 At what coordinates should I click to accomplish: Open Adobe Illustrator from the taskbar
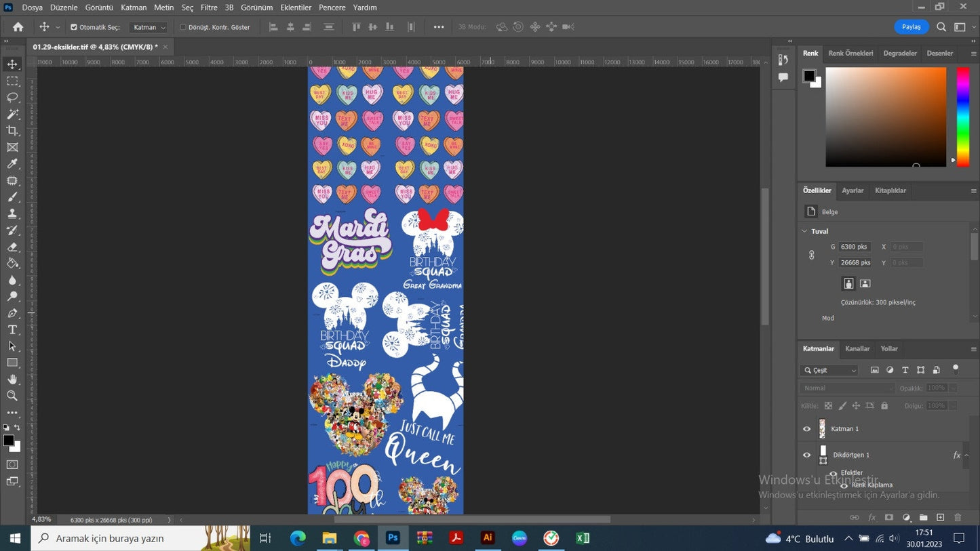point(487,538)
